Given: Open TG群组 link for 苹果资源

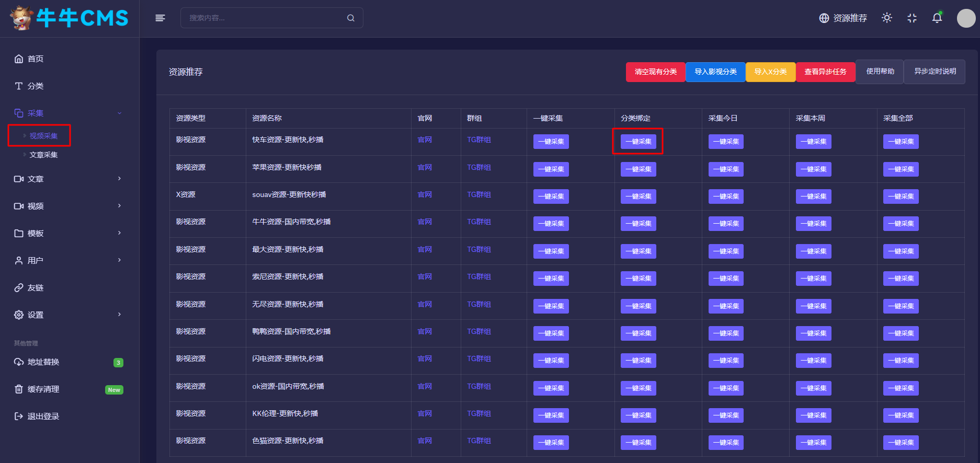Looking at the screenshot, I should tap(478, 168).
